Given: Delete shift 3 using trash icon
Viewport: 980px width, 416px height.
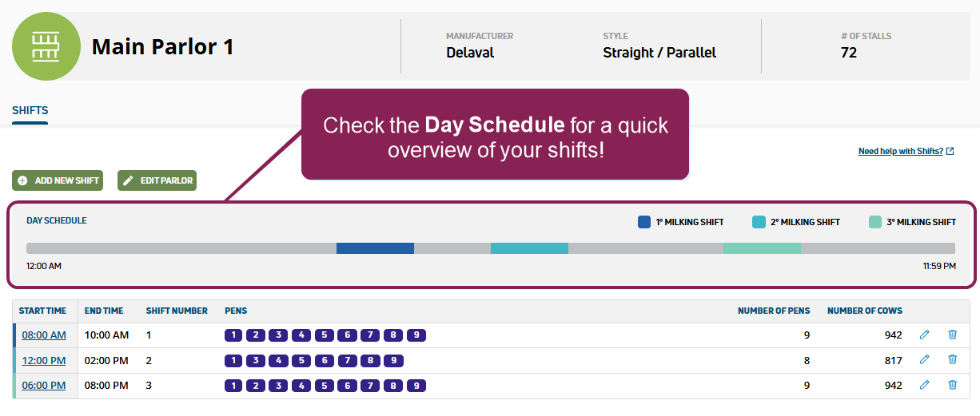Looking at the screenshot, I should point(952,385).
